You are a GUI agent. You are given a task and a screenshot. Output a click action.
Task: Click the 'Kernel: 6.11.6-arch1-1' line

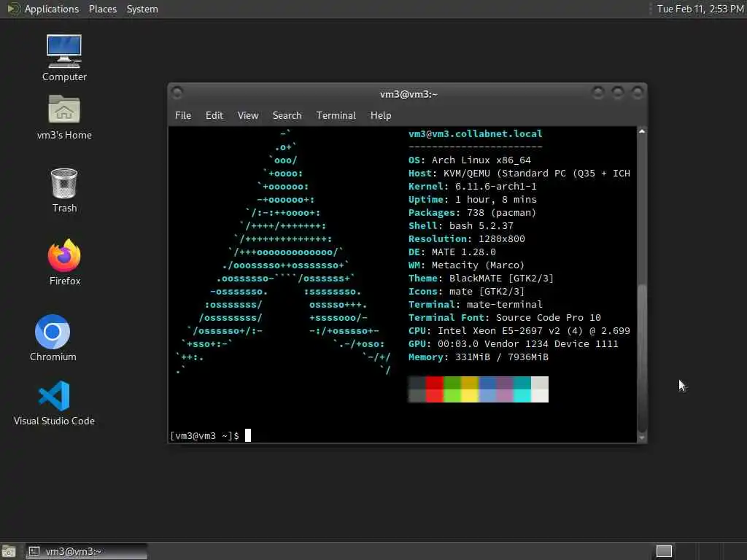coord(473,186)
